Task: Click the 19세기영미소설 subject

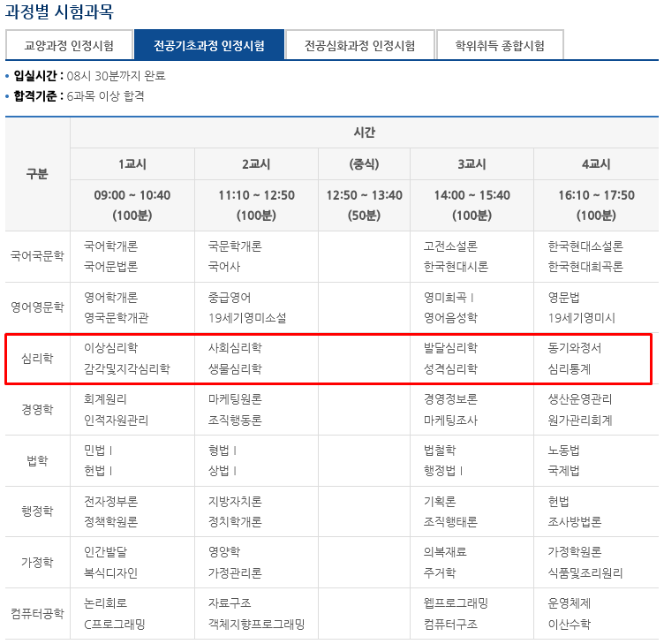Action: coord(247,318)
